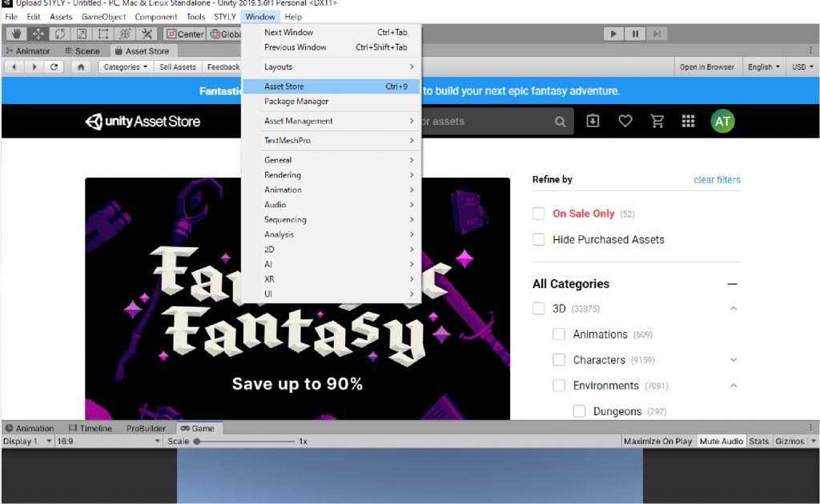Open the STYLY menu

(225, 17)
